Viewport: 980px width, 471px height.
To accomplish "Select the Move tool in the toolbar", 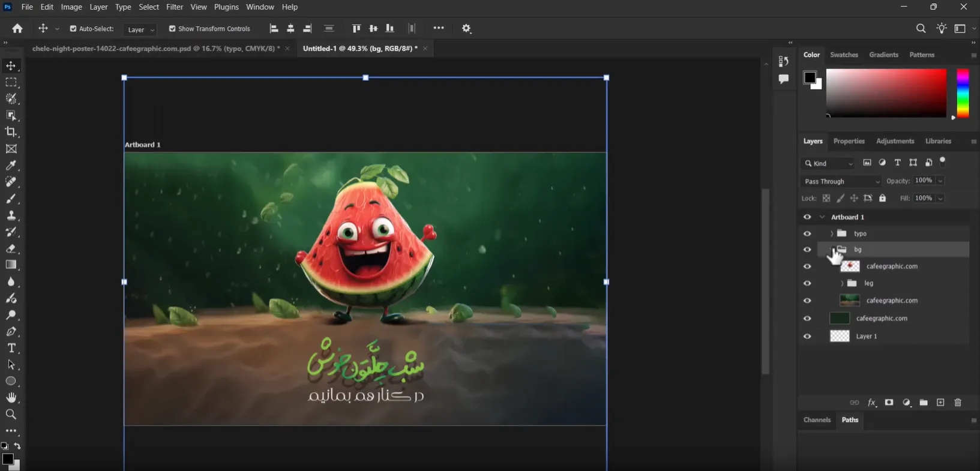I will (11, 65).
